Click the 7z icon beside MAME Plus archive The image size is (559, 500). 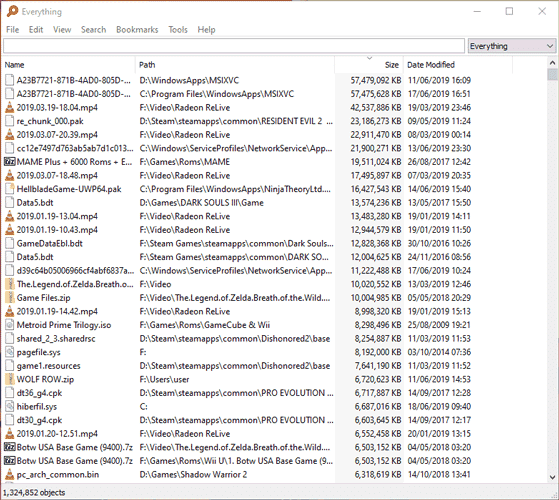[x=10, y=162]
